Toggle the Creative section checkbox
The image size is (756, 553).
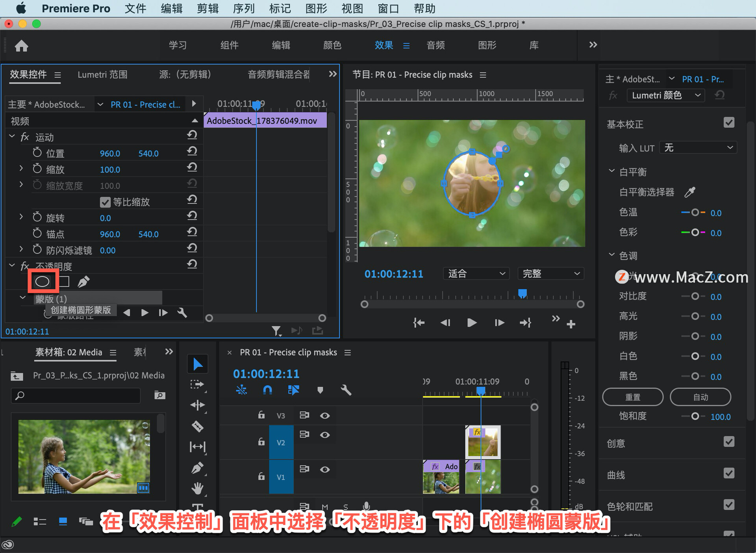pos(729,442)
